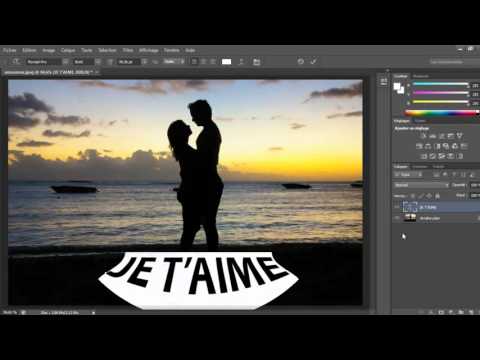The image size is (480, 360).
Task: Open the Calque menu
Action: [x=68, y=50]
